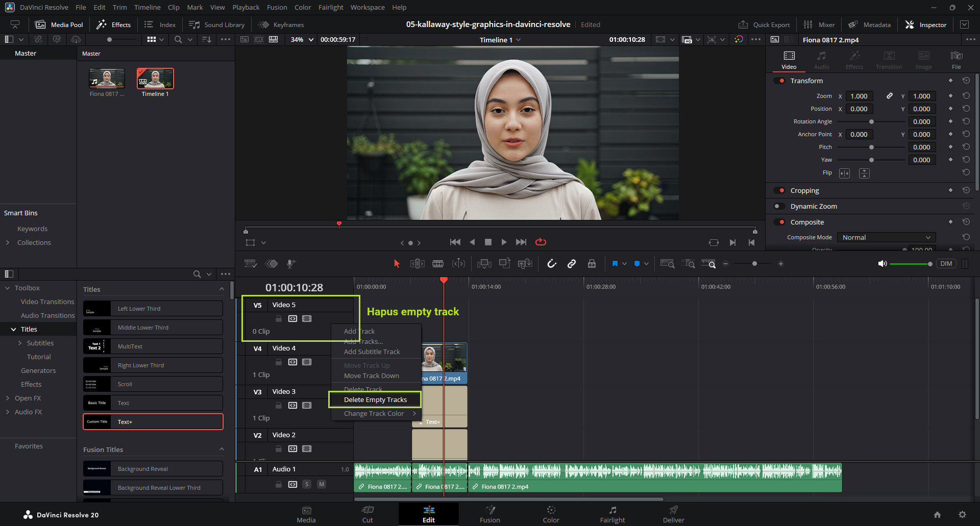Click the Quick Export button
This screenshot has height=526, width=980.
coord(764,24)
